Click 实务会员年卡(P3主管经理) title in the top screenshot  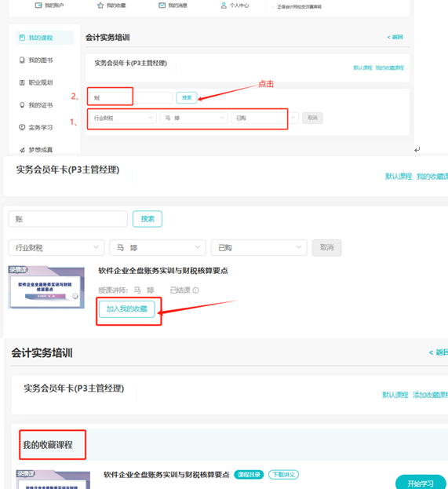coord(130,64)
